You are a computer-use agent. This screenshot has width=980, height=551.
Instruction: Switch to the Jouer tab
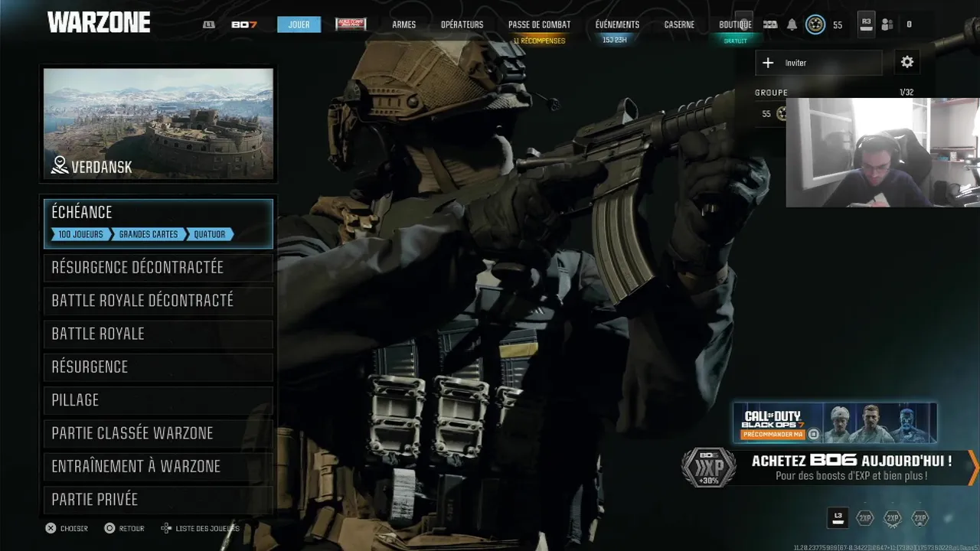pos(299,24)
